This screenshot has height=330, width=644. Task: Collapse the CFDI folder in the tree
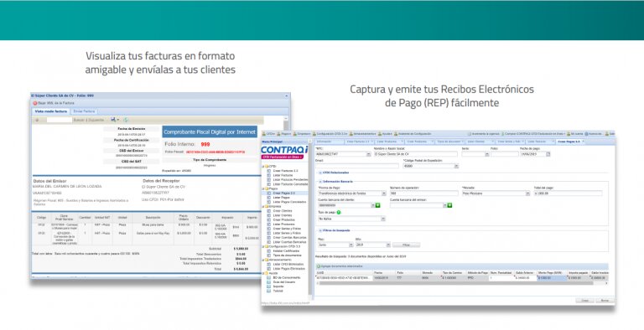[263, 166]
